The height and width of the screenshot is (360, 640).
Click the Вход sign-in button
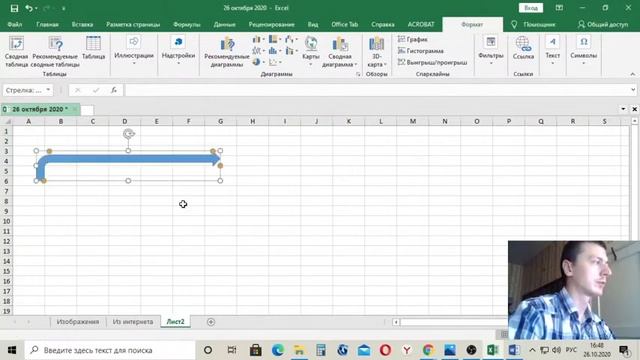(x=531, y=8)
